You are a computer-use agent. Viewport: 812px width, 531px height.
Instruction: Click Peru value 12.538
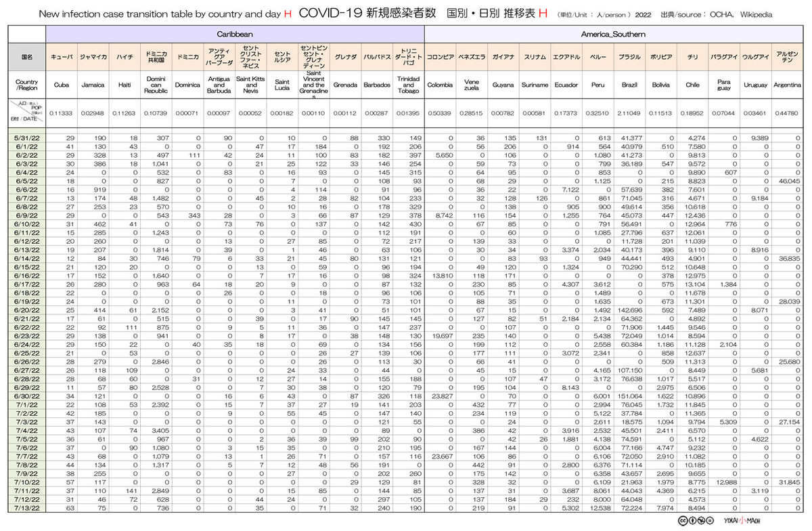pyautogui.click(x=601, y=507)
